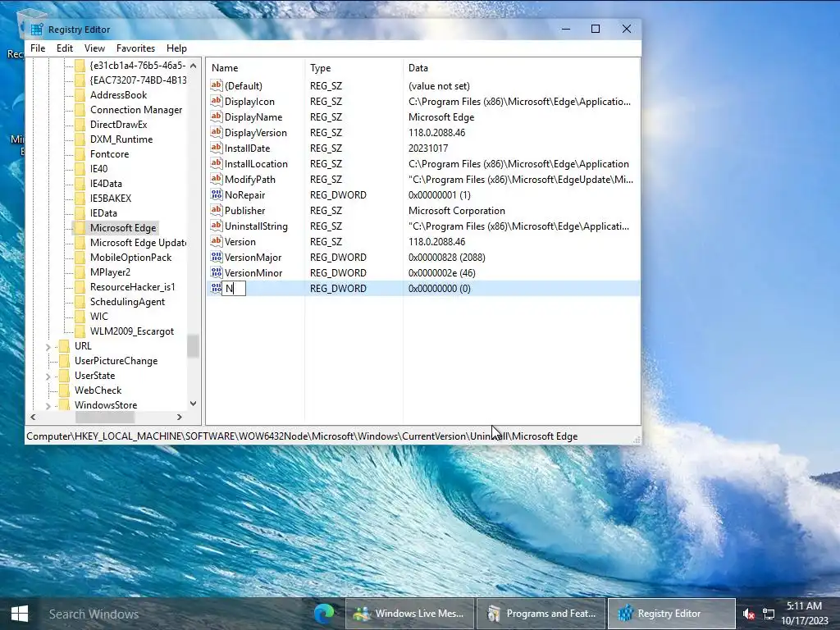Expand the UserState registry key
This screenshot has height=630, width=840.
48,376
